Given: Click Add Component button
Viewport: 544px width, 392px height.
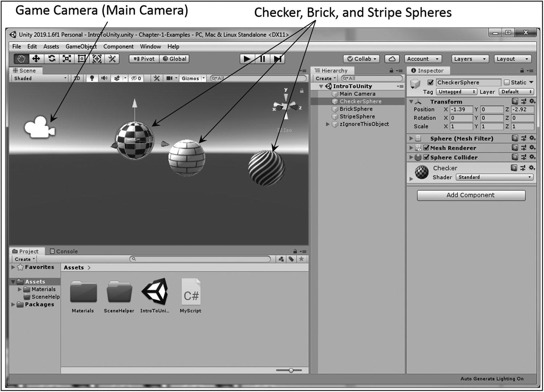Looking at the screenshot, I should point(471,195).
